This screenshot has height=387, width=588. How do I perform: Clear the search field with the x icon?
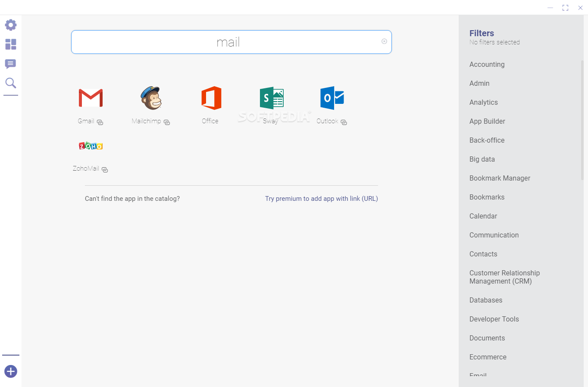point(384,41)
